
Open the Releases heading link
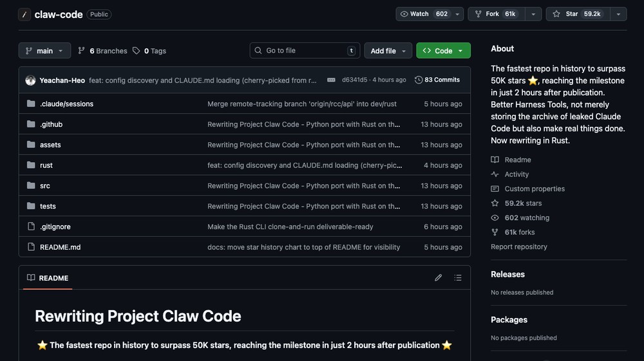click(507, 274)
